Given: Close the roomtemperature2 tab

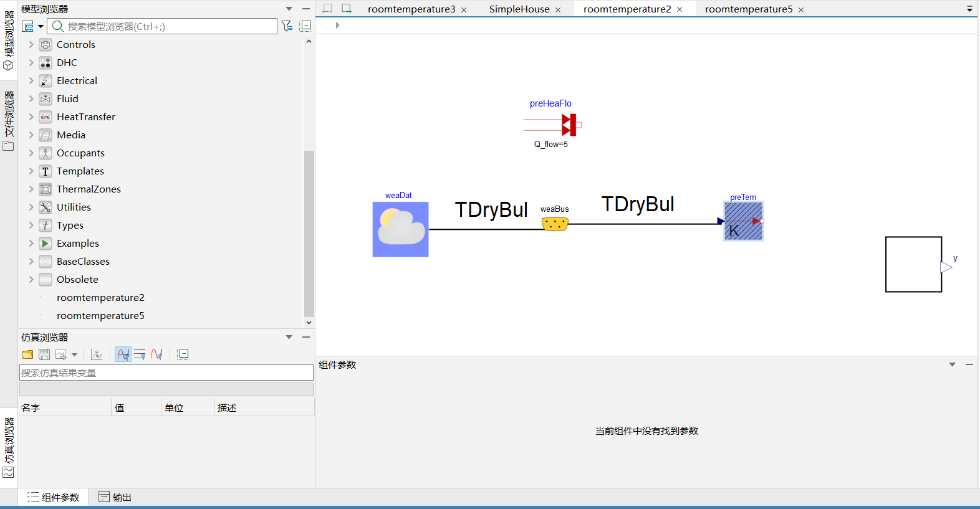Looking at the screenshot, I should [680, 10].
